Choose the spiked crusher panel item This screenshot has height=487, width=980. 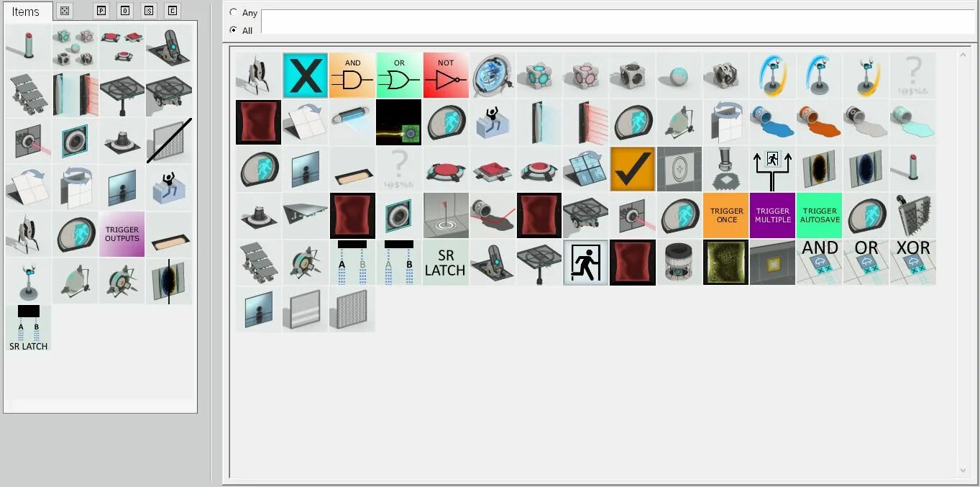[x=913, y=216]
